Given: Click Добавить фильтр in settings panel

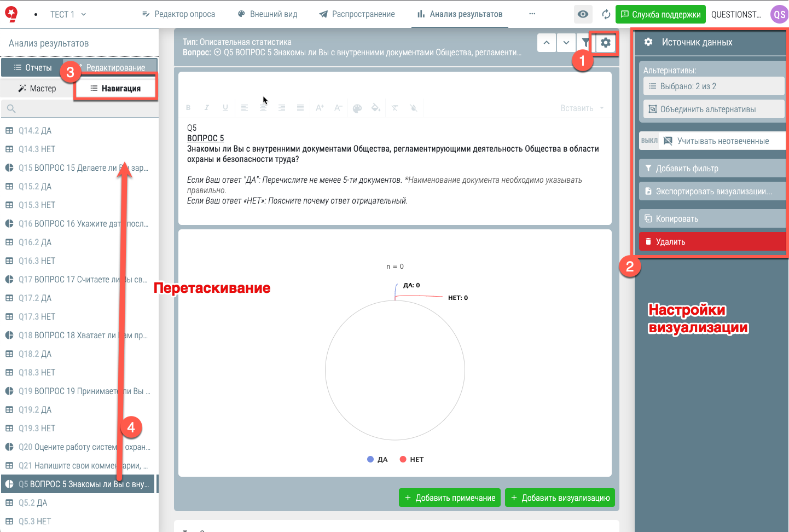Looking at the screenshot, I should (x=712, y=168).
